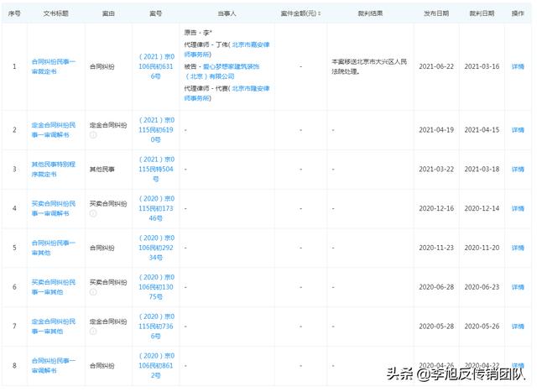Click info icon under 定金合同纠纷 in row 2
537x392 pixels.
click(93, 135)
